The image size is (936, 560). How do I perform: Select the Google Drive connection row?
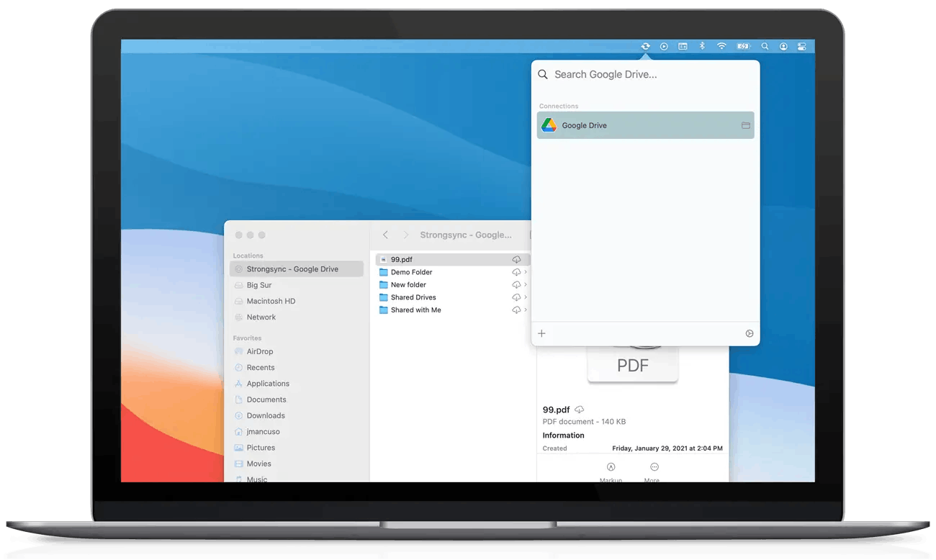[x=646, y=125]
